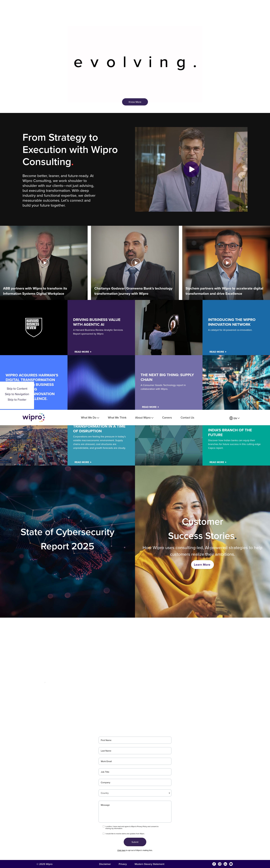Click the First Name input field
270x868 pixels.
coord(135,740)
